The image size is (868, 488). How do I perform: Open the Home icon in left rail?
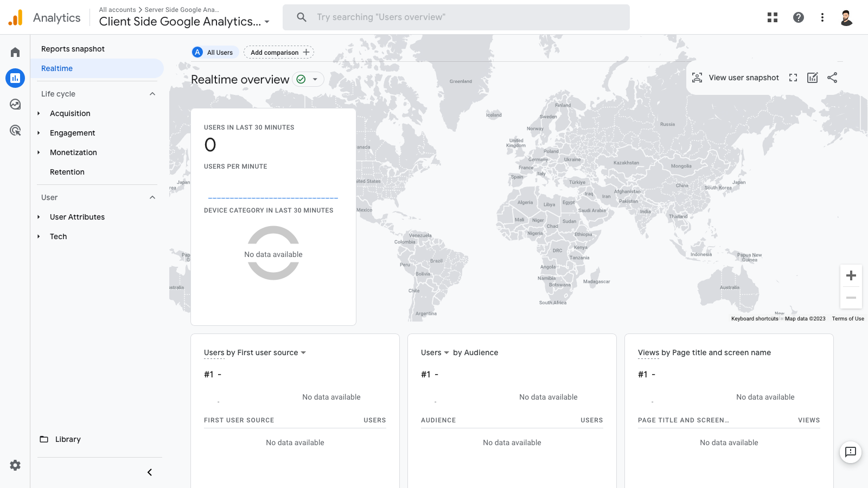15,52
